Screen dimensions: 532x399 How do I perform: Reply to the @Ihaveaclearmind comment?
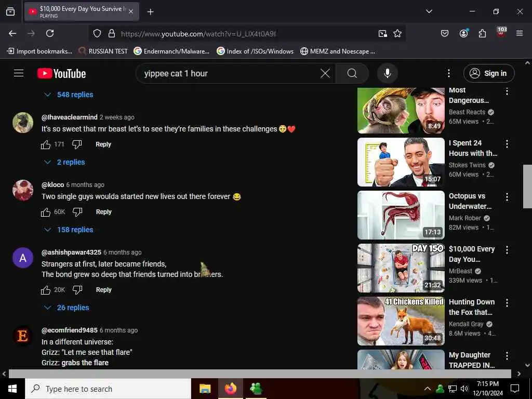pyautogui.click(x=103, y=144)
